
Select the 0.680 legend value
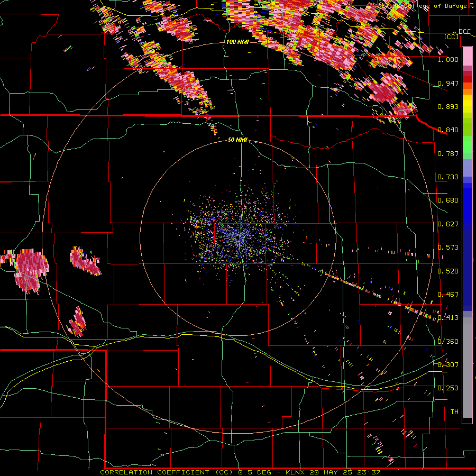pos(448,200)
